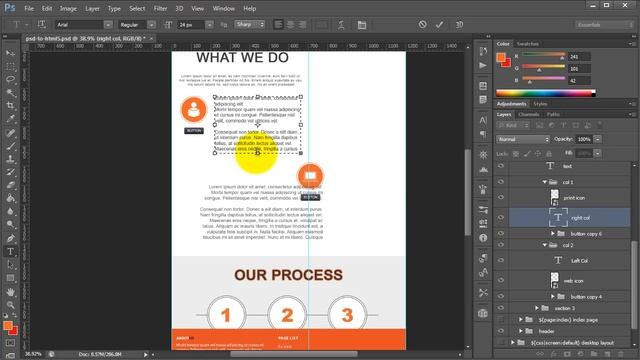The image size is (640, 360).
Task: Hide the 'web icon' layer
Action: 501,280
